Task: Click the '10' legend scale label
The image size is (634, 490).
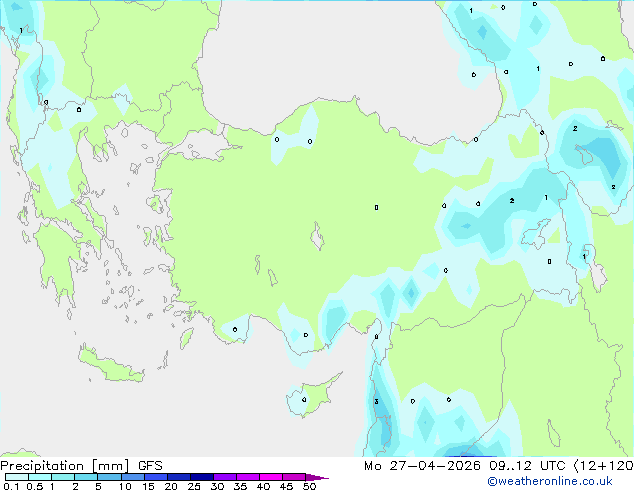Action: [125, 486]
